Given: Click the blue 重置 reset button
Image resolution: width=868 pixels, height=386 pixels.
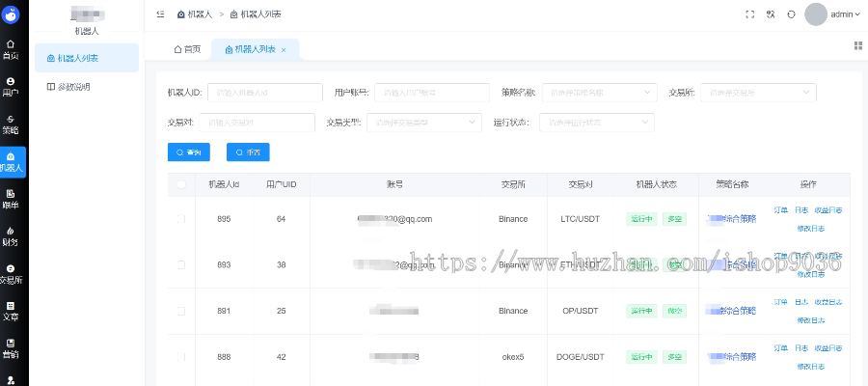Looking at the screenshot, I should [248, 152].
